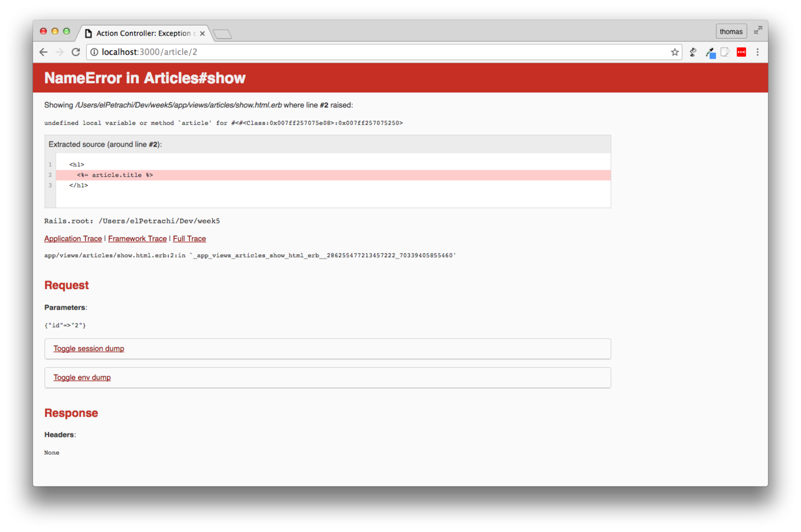Open the Application Trace link
Screen dimensions: 801x532
click(x=73, y=239)
